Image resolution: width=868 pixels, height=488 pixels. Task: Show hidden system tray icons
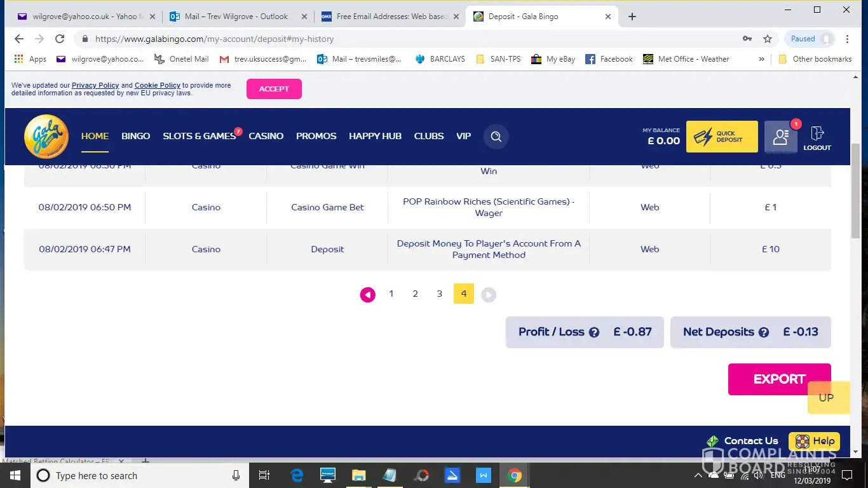click(698, 475)
